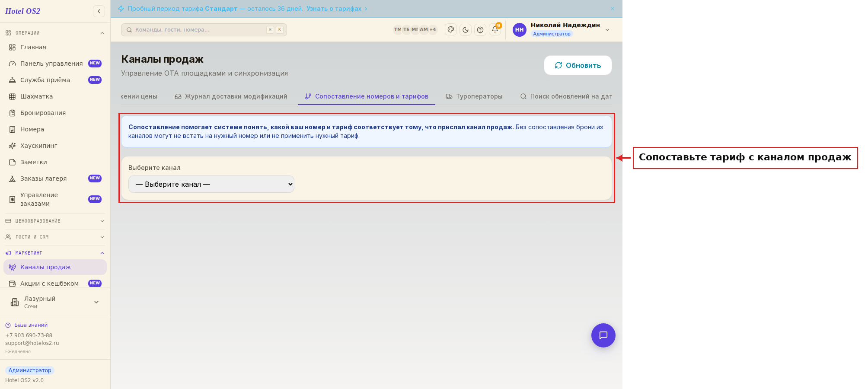This screenshot has width=868, height=389.
Task: Click the Каналы продаж antenna icon
Action: point(12,267)
